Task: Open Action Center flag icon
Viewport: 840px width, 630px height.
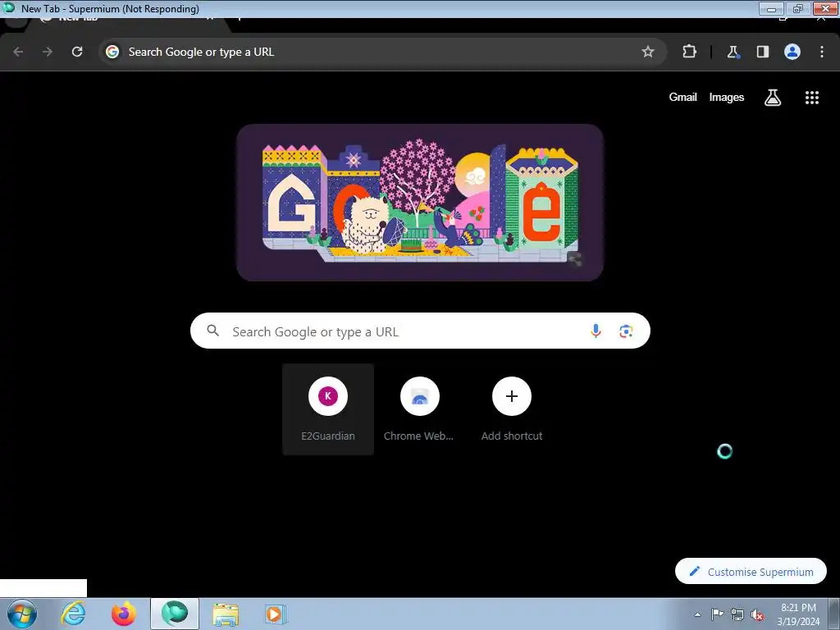Action: point(717,614)
